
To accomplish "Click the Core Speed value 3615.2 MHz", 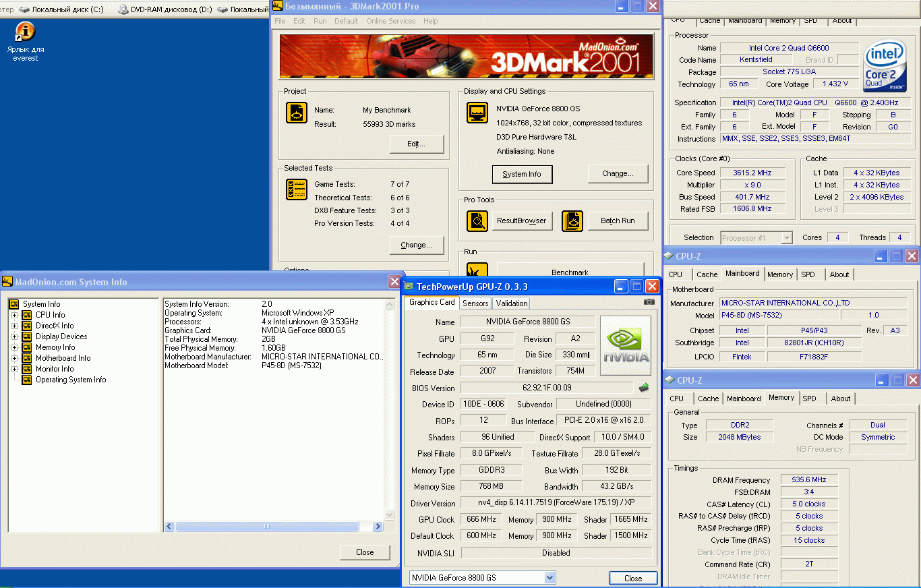I will [752, 173].
